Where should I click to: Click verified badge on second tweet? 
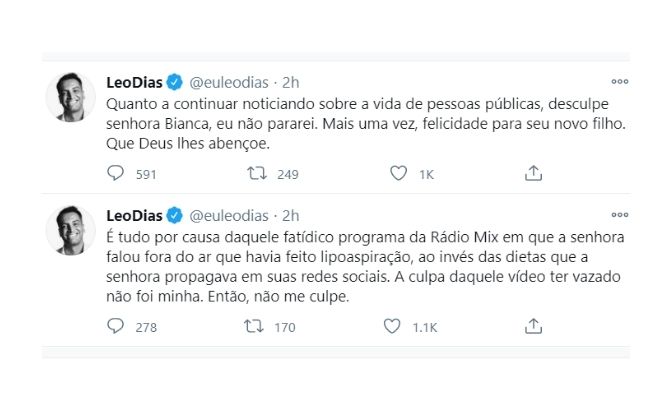point(173,214)
